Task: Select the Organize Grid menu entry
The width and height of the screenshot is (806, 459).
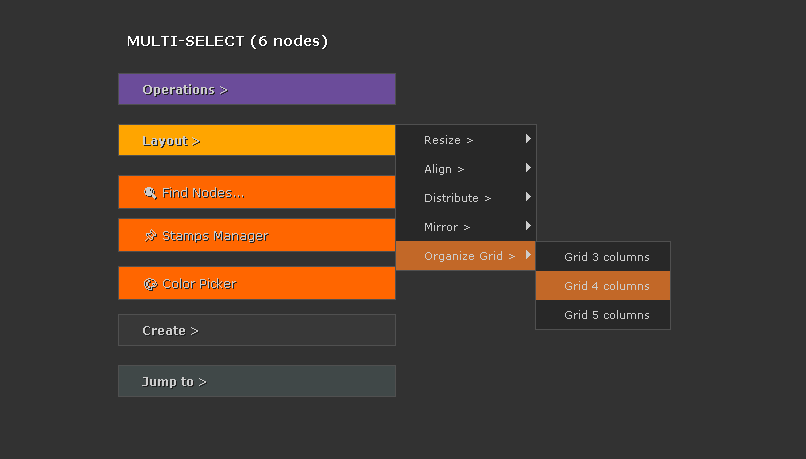Action: (466, 255)
